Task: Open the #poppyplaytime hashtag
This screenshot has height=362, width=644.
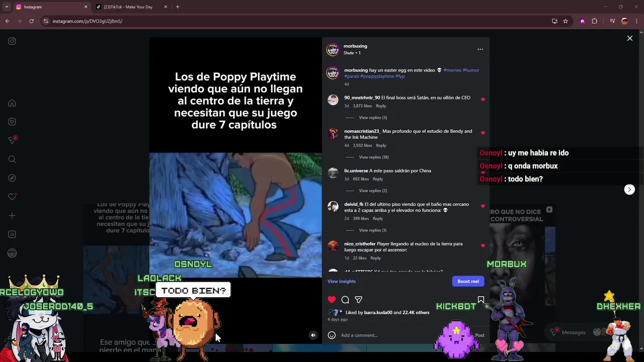Action: pos(377,76)
